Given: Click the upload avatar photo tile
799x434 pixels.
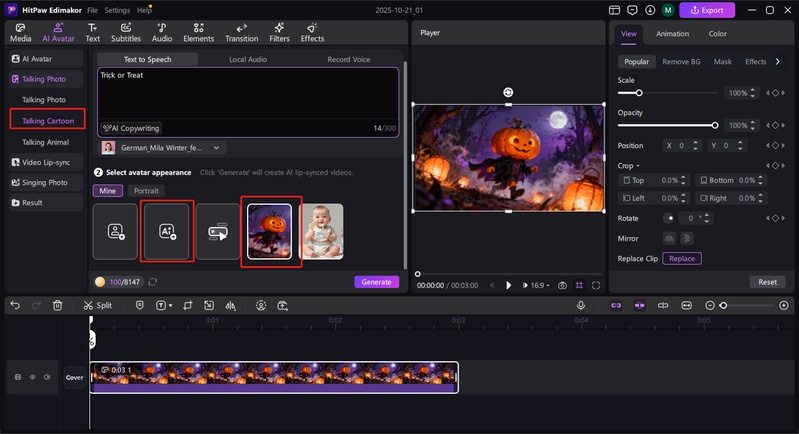Looking at the screenshot, I should tap(115, 231).
